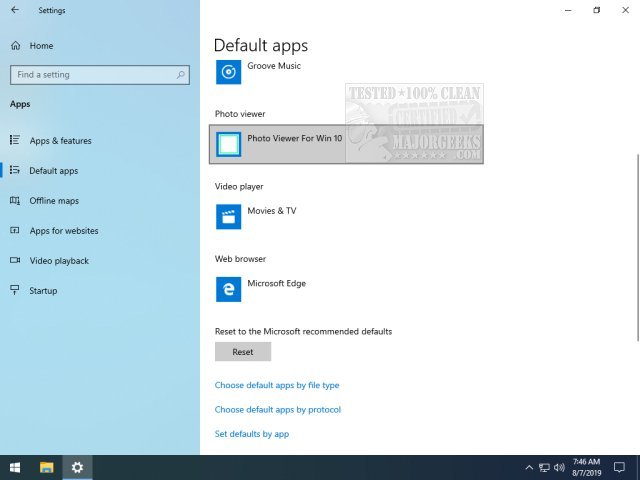Click the Movies & TV icon
640x480 pixels.
229,217
